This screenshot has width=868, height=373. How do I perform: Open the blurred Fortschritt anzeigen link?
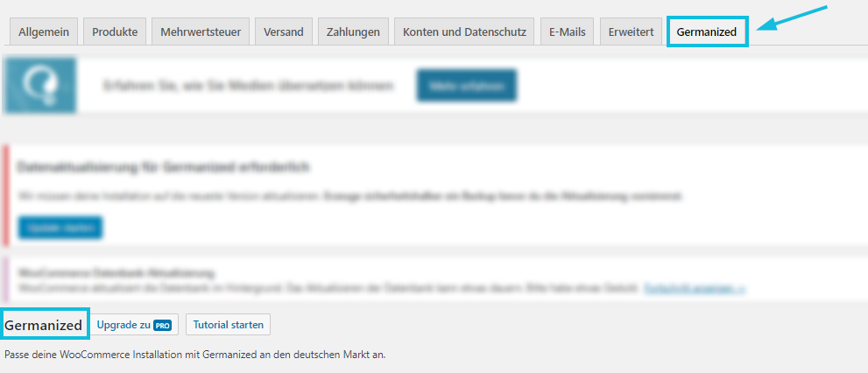coord(695,288)
